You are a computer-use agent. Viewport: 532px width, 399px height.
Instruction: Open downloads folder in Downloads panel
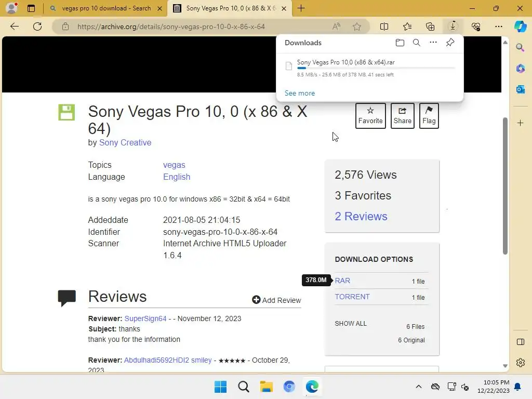[x=400, y=43]
